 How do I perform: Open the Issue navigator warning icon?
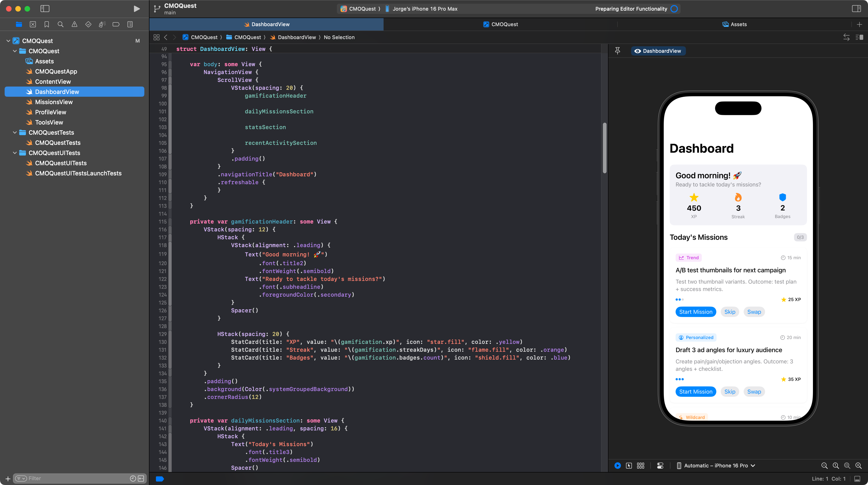(x=74, y=24)
